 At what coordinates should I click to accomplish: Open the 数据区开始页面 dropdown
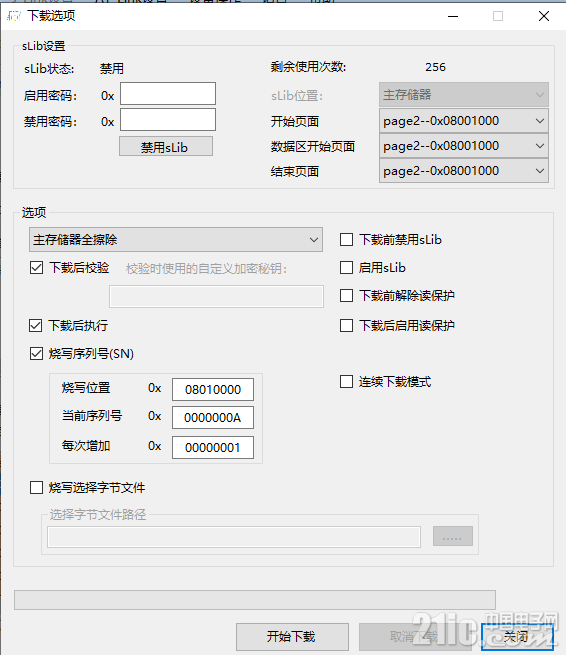464,146
